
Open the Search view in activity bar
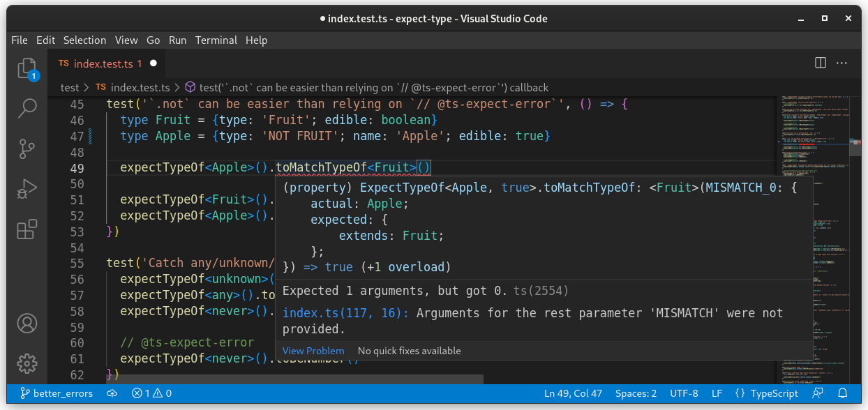(27, 109)
